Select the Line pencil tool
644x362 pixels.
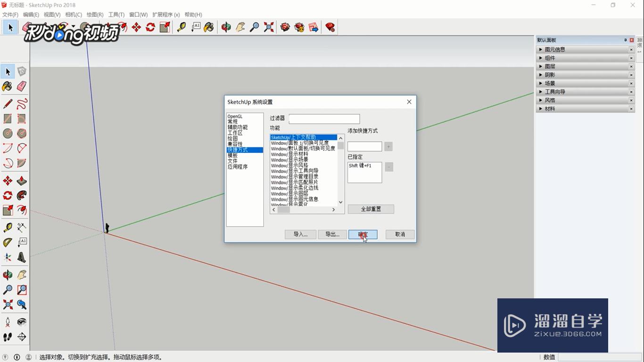[x=8, y=104]
